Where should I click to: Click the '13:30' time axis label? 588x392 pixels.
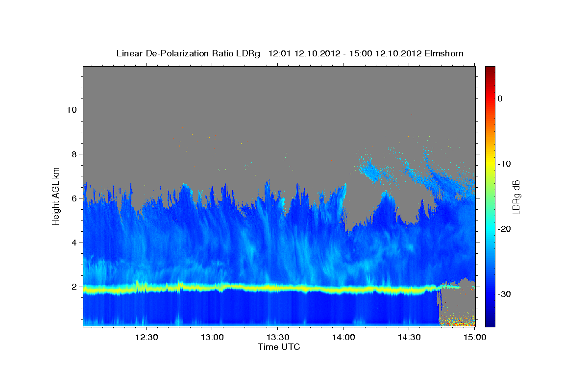click(x=277, y=338)
